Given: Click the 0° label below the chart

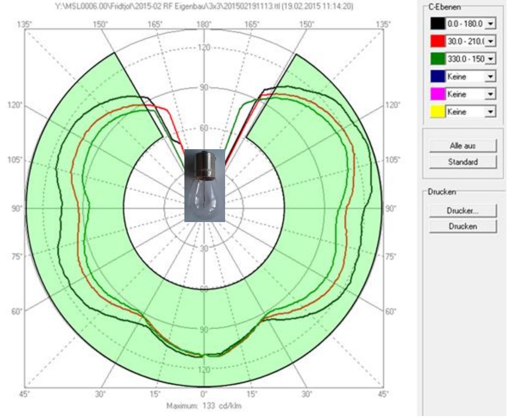Looking at the screenshot, I should coord(204,394).
